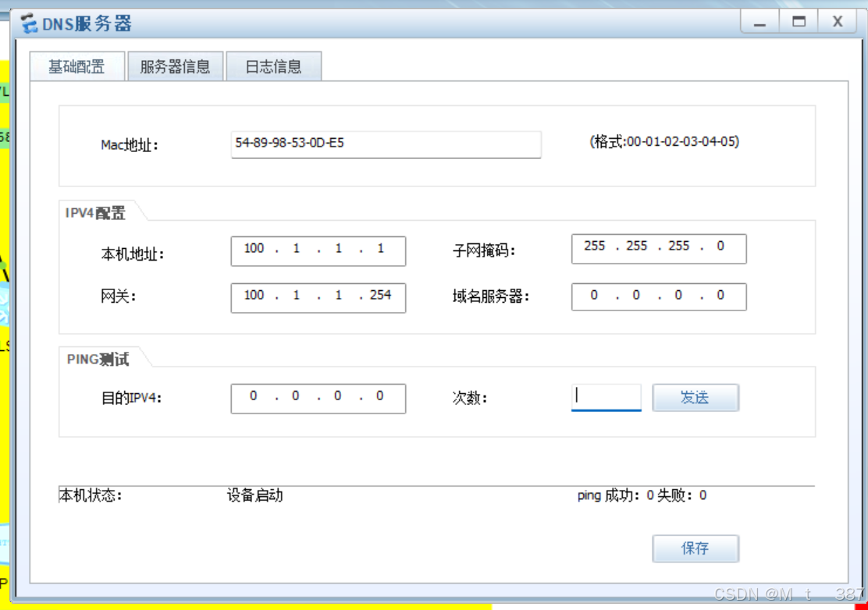This screenshot has height=610, width=868.
Task: Click the Mac地址 label
Action: (130, 145)
